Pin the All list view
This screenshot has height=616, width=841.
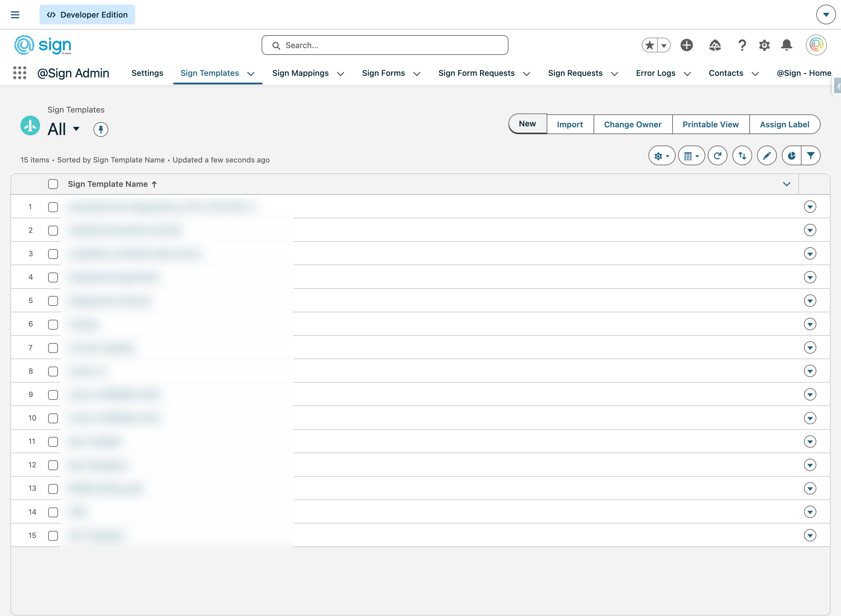point(100,129)
